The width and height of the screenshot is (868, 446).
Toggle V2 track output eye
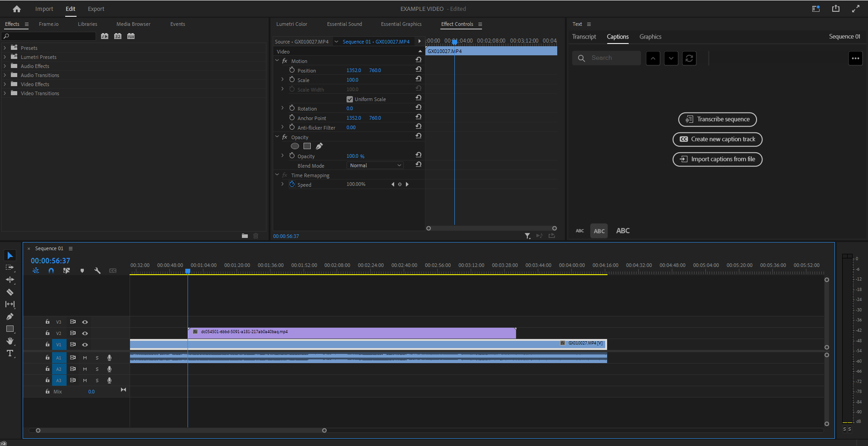click(85, 333)
